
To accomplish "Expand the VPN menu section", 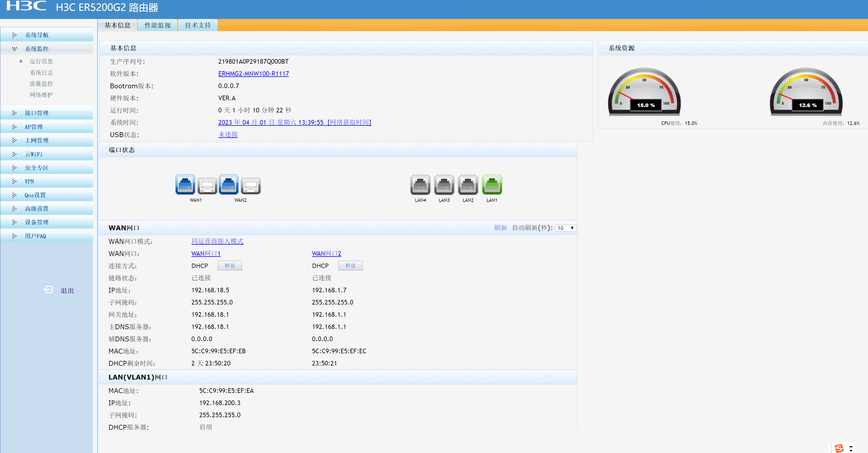I will 29,182.
